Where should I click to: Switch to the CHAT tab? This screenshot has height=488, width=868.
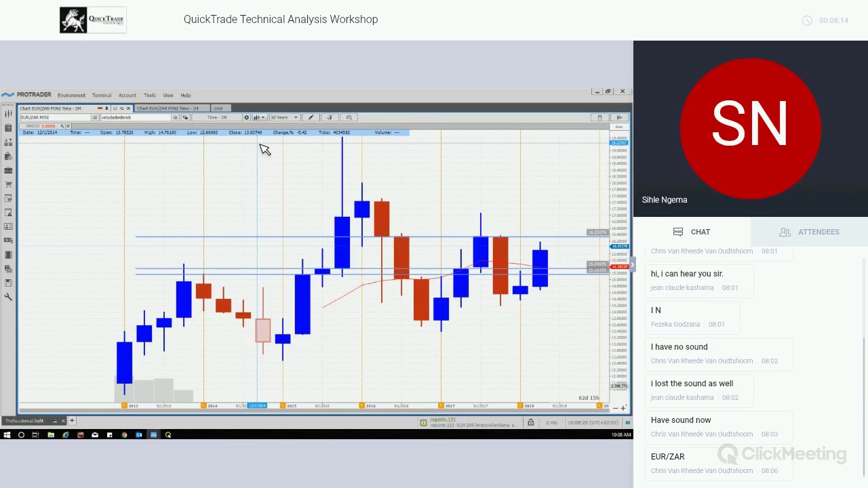point(692,232)
